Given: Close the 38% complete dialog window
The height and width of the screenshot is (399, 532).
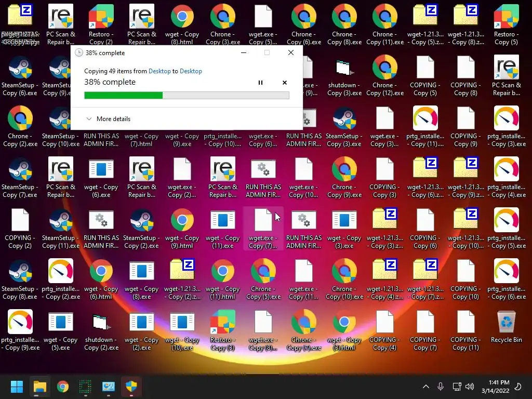Looking at the screenshot, I should (x=291, y=52).
